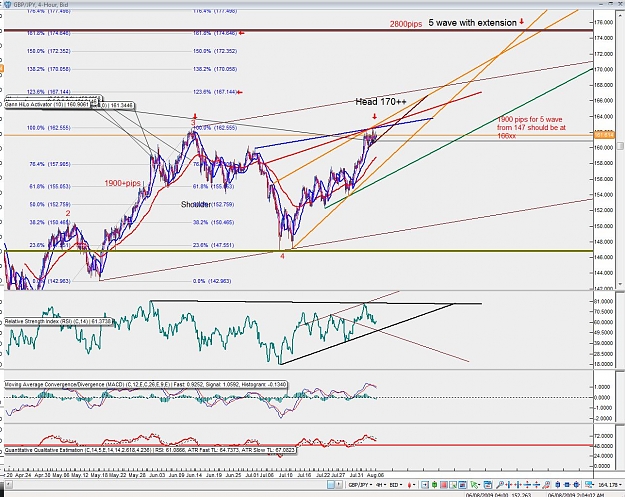Open the GBP/JPY symbol dropdown
Viewport: 625px width, 497px height.
click(361, 485)
